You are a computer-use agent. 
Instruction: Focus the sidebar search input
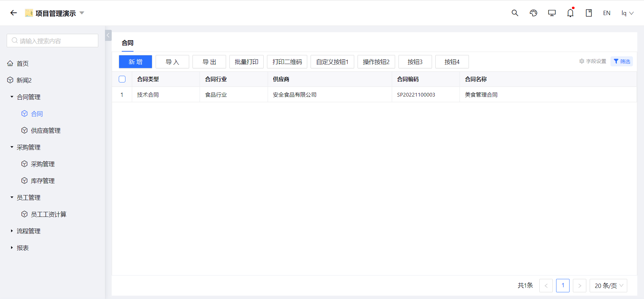tap(52, 41)
